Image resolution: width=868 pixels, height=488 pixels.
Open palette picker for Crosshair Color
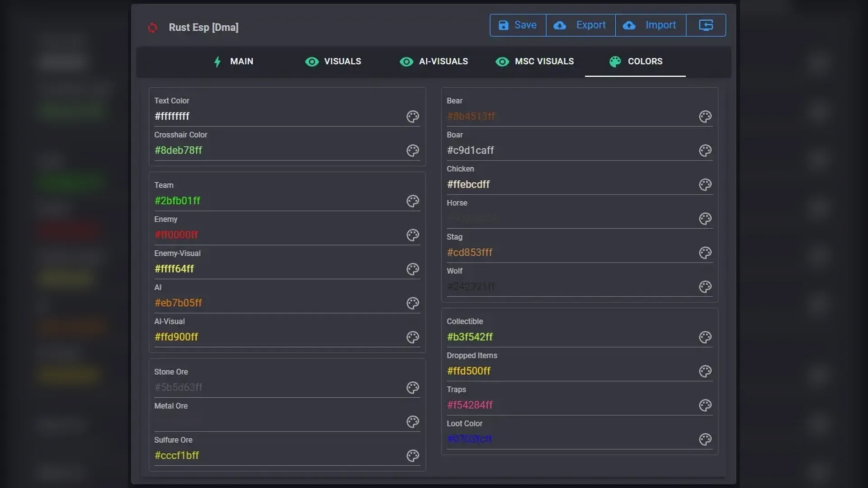[412, 150]
